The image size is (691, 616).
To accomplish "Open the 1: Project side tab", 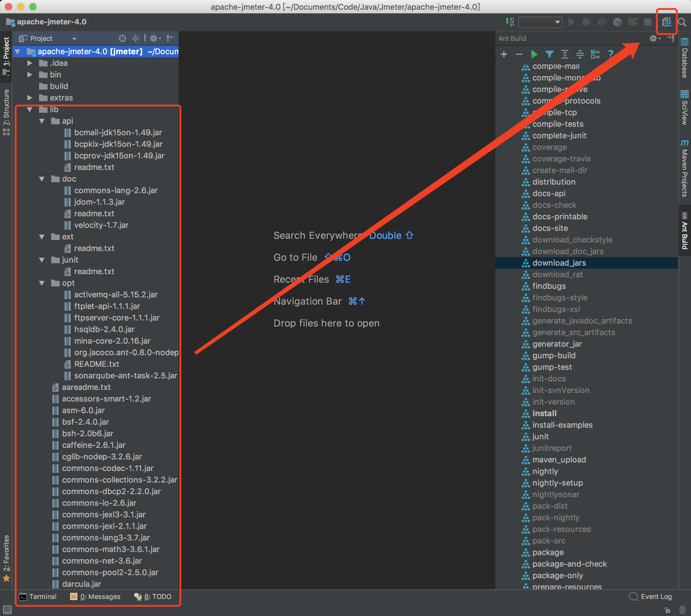I will click(x=6, y=57).
